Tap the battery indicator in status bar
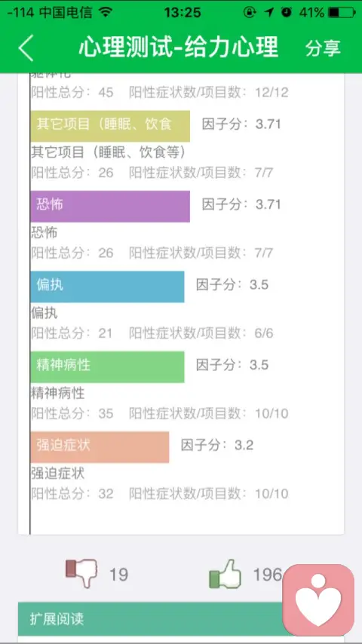362x644 pixels. point(341,13)
